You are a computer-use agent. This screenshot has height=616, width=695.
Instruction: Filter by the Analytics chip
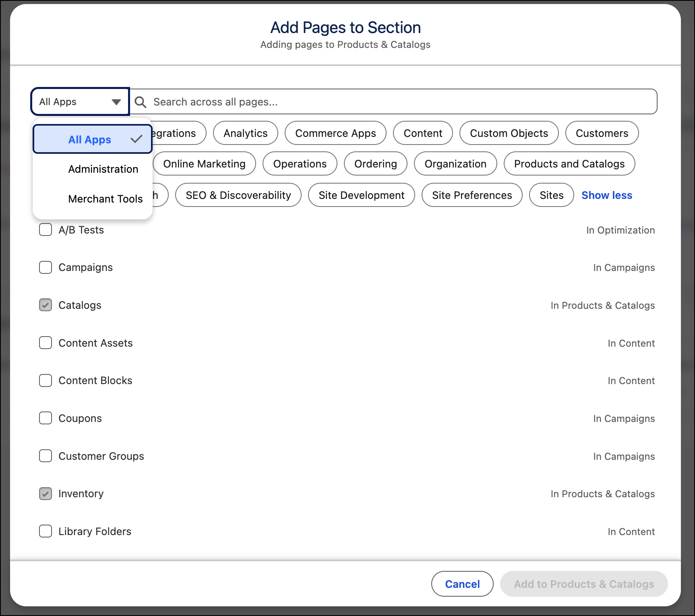tap(246, 133)
